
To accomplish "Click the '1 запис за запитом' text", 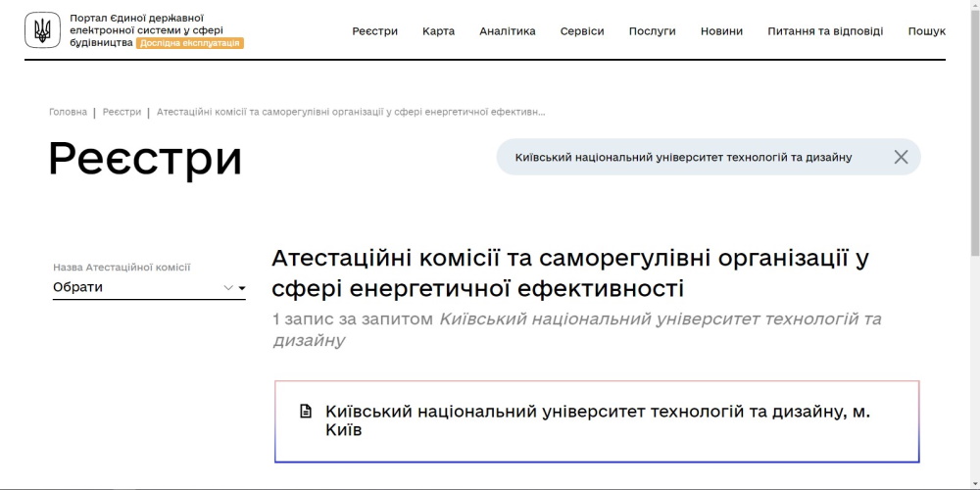I will tap(353, 319).
